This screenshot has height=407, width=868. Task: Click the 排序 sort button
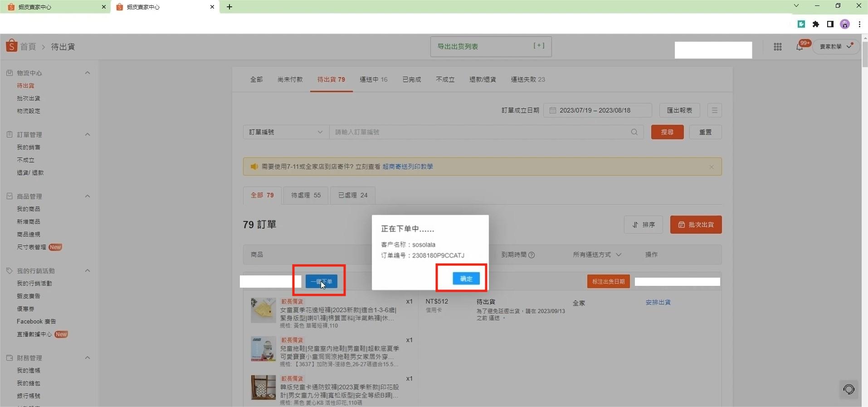coord(643,225)
